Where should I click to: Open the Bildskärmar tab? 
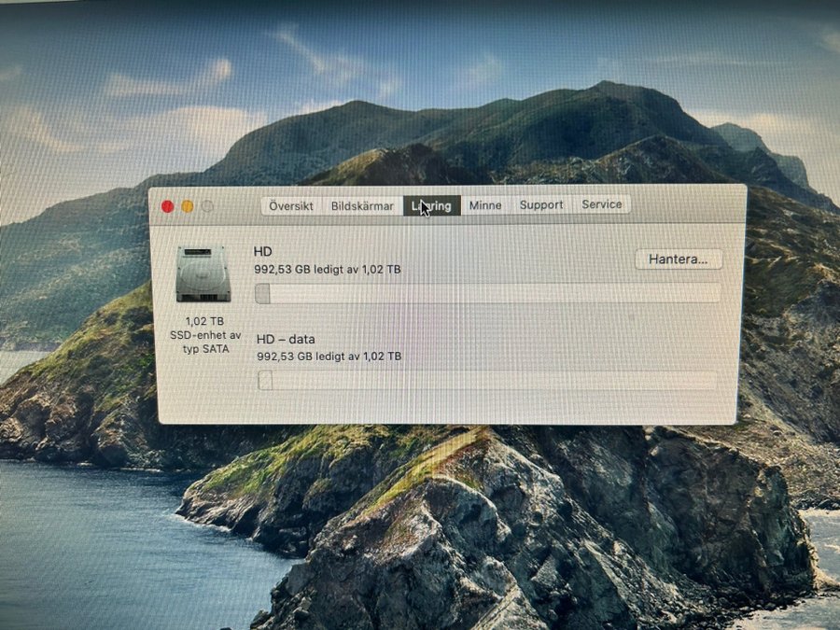pos(362,205)
